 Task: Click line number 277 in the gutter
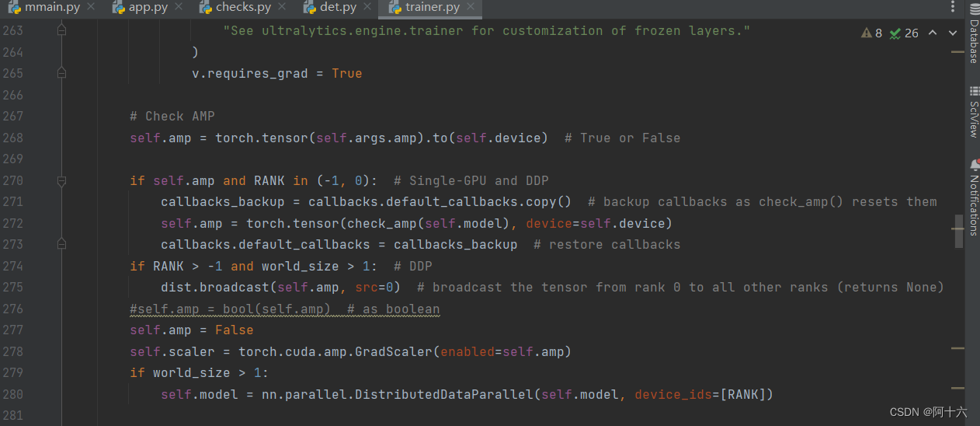coord(12,330)
